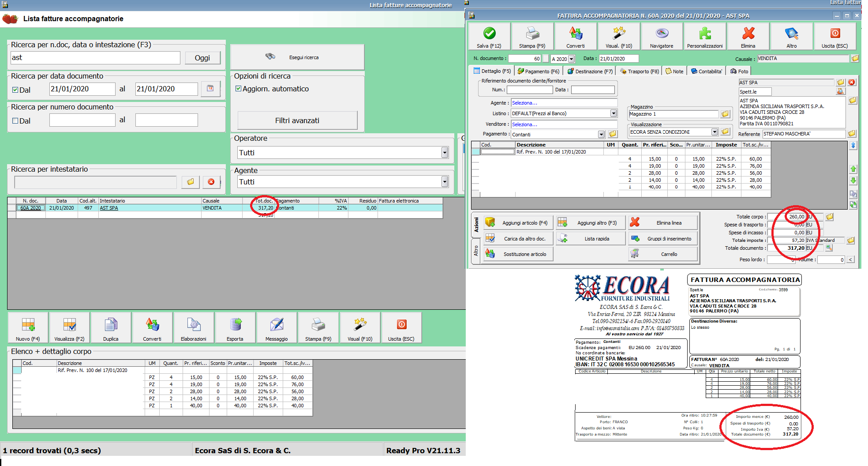The height and width of the screenshot is (466, 868).
Task: Click Seleziona... link for Agente
Action: coord(524,103)
